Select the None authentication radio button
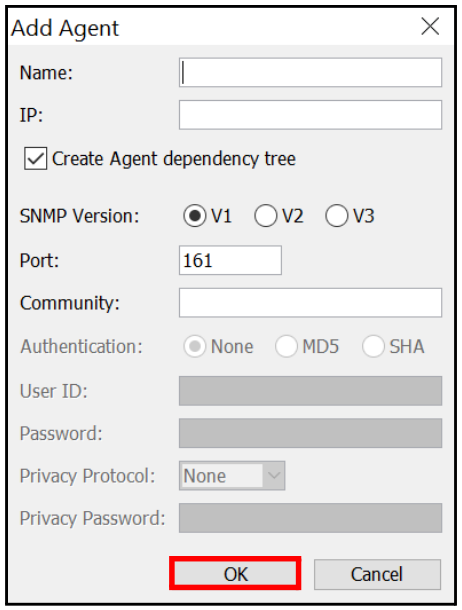The width and height of the screenshot is (462, 610). pos(194,346)
